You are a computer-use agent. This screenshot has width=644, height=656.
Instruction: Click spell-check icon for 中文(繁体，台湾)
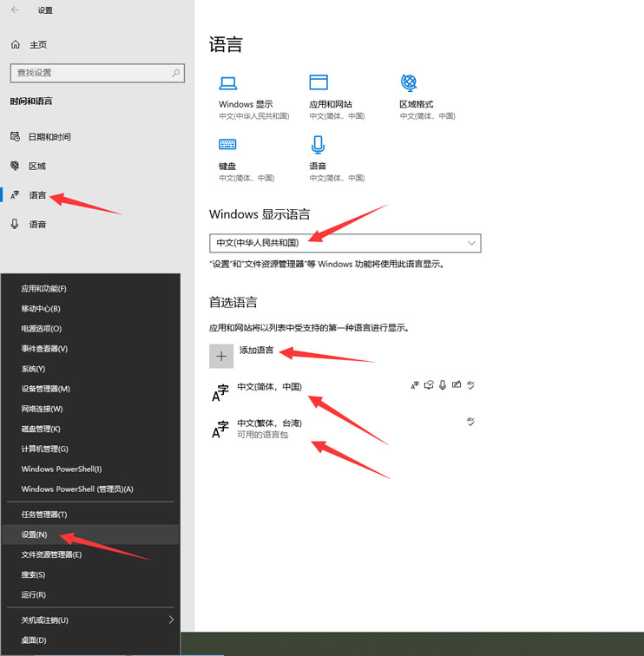(470, 422)
